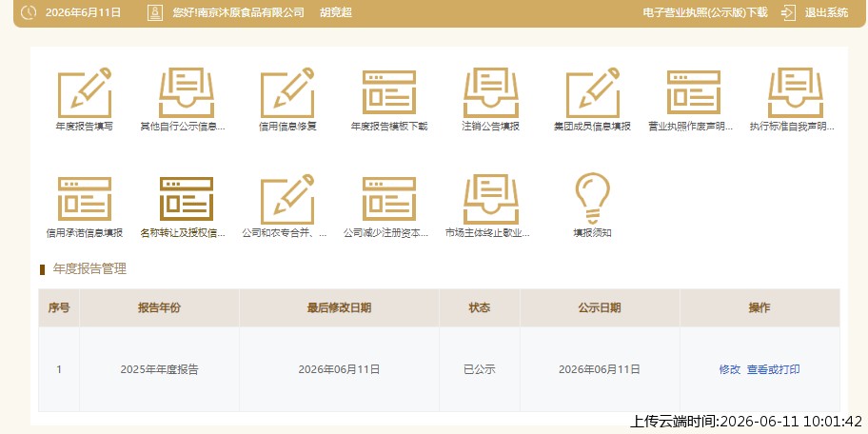
Task: Click the 填报须知 label text
Action: [592, 233]
